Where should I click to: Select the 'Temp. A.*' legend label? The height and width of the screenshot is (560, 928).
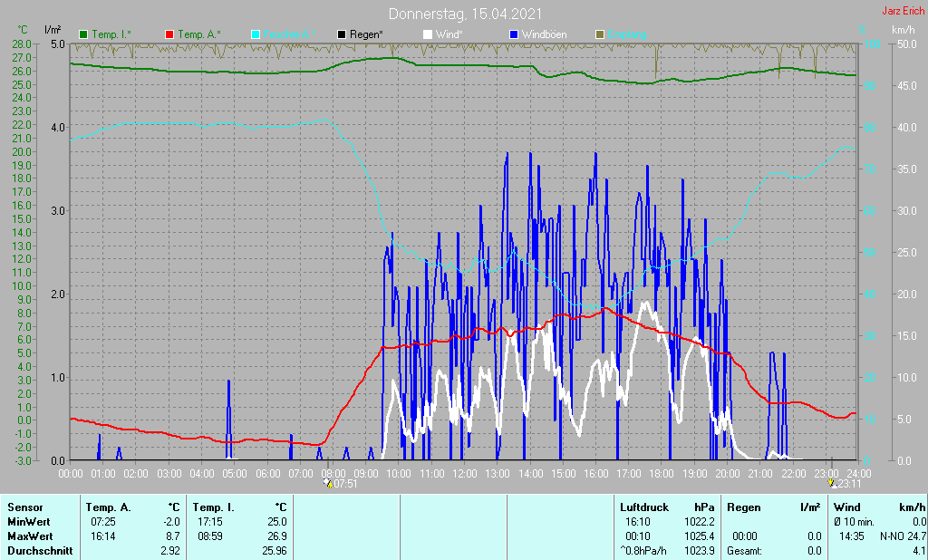click(199, 35)
